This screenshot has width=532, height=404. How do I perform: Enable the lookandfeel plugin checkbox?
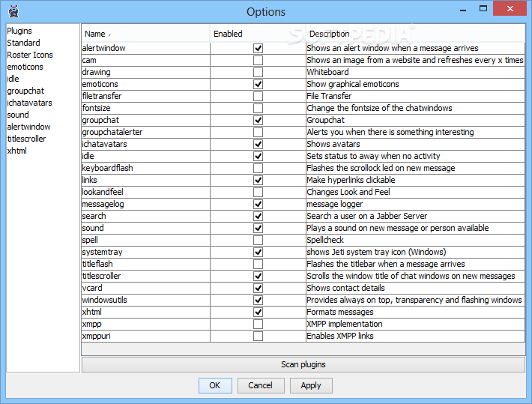click(258, 192)
